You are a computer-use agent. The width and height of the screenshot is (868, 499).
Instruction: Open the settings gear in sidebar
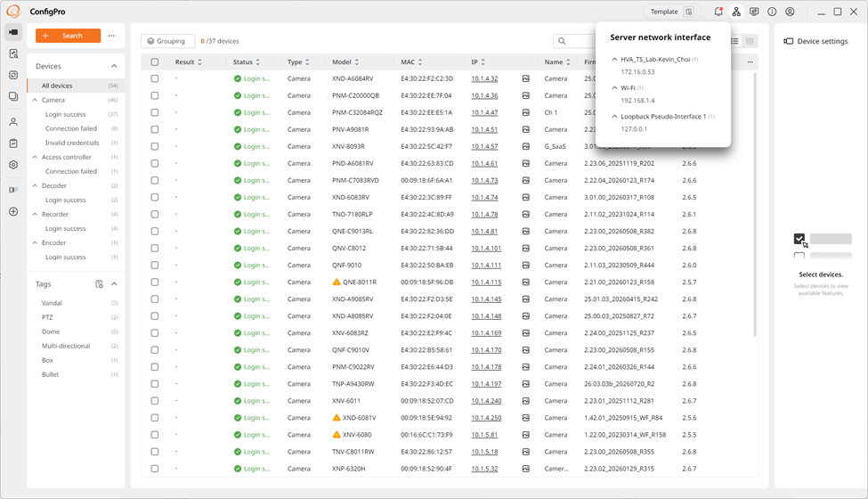tap(13, 165)
